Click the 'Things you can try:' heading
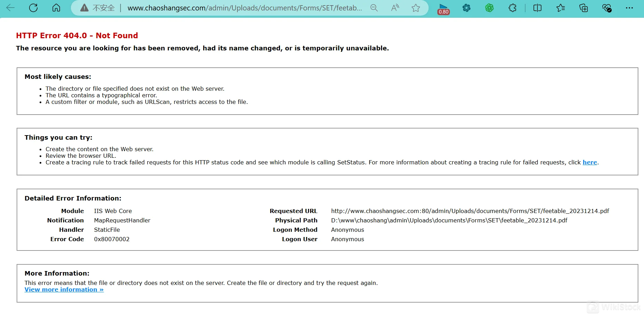The image size is (644, 319). (x=58, y=137)
